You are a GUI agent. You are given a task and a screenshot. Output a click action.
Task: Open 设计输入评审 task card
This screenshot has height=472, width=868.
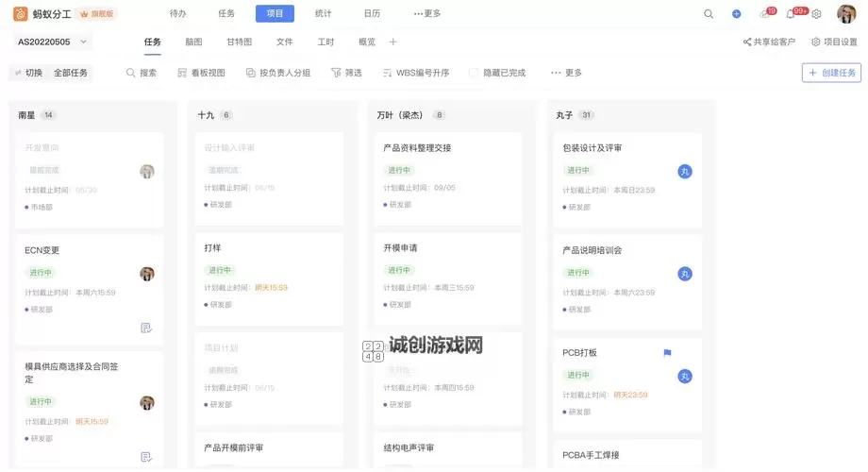(x=269, y=179)
